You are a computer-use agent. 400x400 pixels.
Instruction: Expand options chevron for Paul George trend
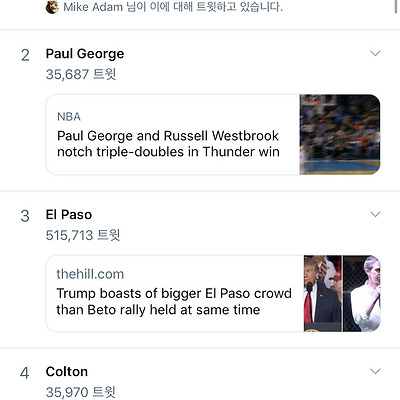(375, 53)
